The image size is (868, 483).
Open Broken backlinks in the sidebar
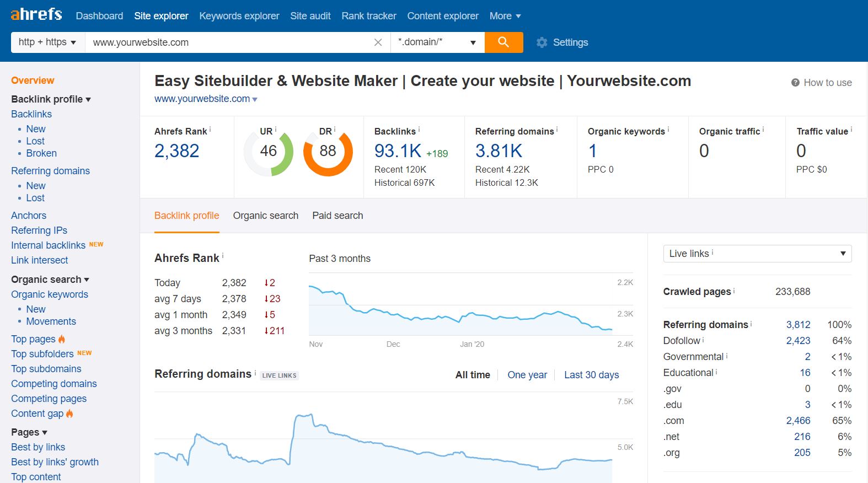41,153
